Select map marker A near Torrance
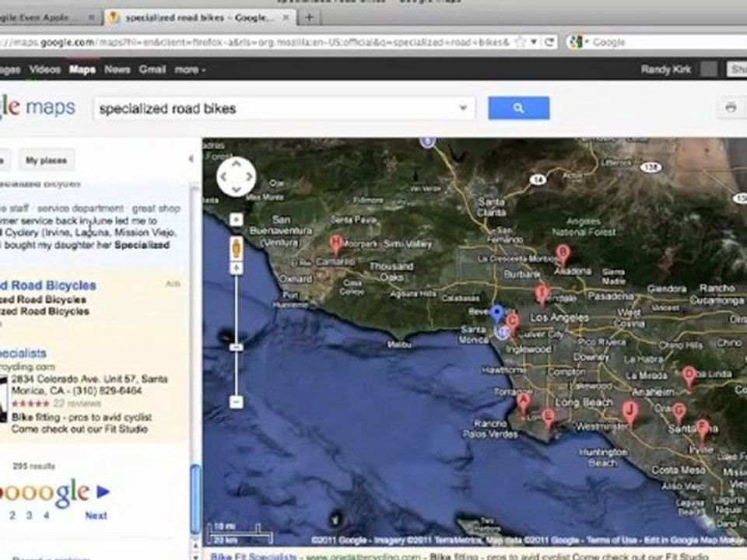 (523, 404)
